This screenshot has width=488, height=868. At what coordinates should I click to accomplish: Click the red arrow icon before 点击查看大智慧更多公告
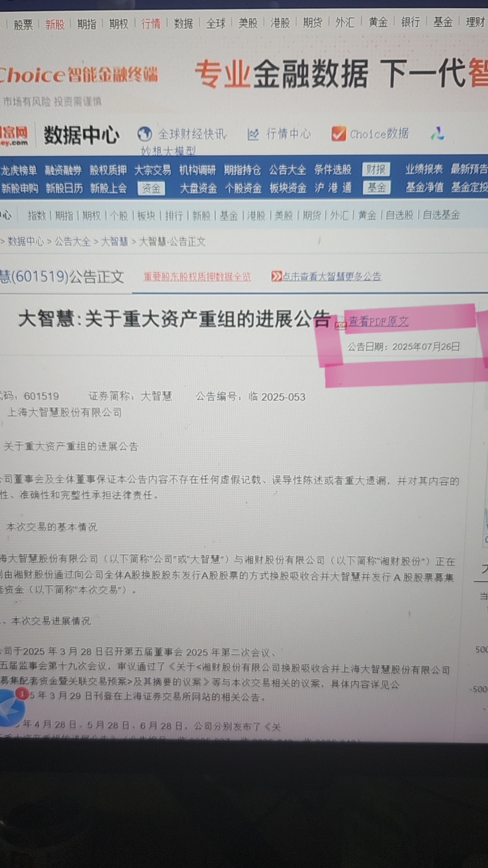(x=276, y=276)
